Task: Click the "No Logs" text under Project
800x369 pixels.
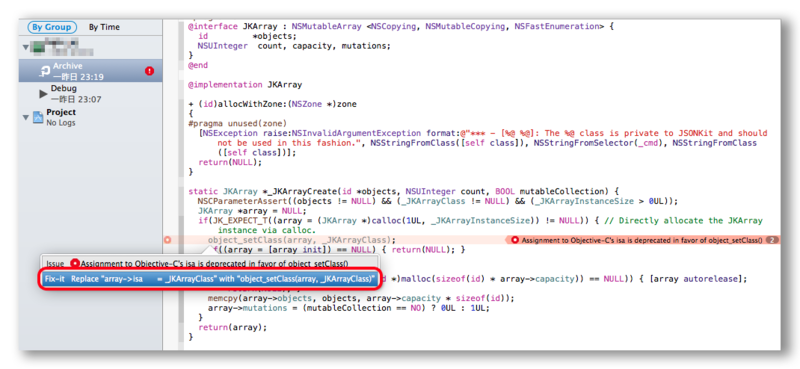Action: tap(61, 123)
